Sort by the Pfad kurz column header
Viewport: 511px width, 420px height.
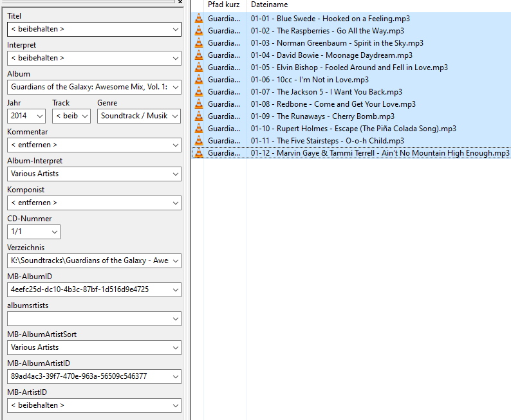(225, 5)
